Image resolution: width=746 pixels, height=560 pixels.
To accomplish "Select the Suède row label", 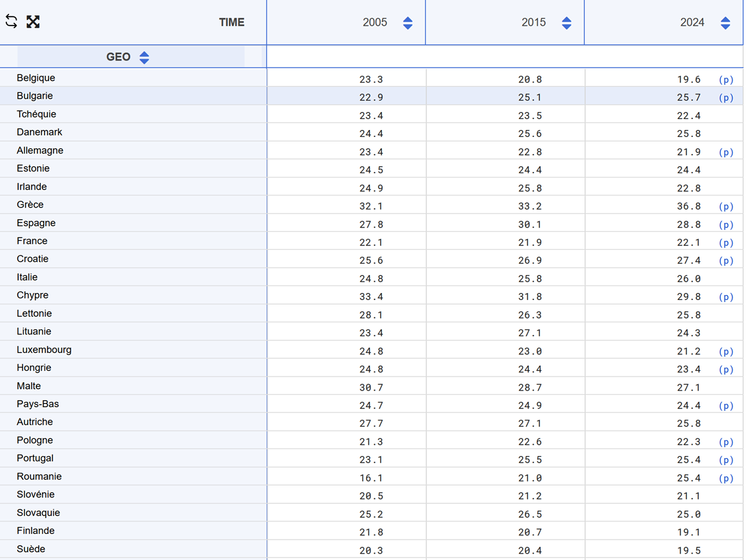I will click(31, 549).
